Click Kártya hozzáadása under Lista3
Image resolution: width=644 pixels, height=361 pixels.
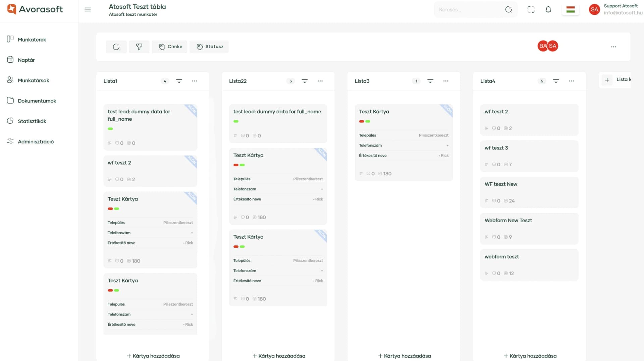(x=405, y=356)
